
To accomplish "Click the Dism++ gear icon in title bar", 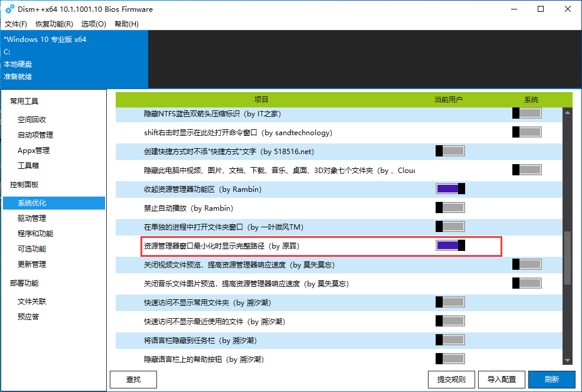I will pyautogui.click(x=9, y=9).
